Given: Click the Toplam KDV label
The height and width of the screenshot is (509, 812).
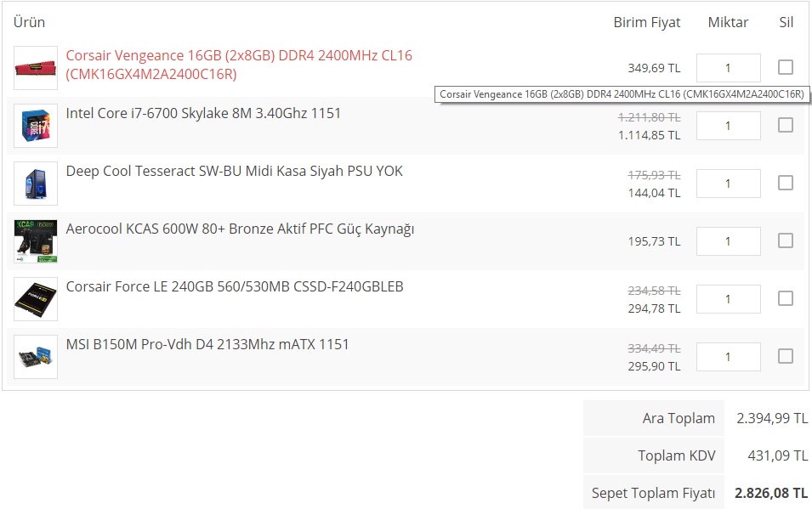Looking at the screenshot, I should tap(676, 455).
